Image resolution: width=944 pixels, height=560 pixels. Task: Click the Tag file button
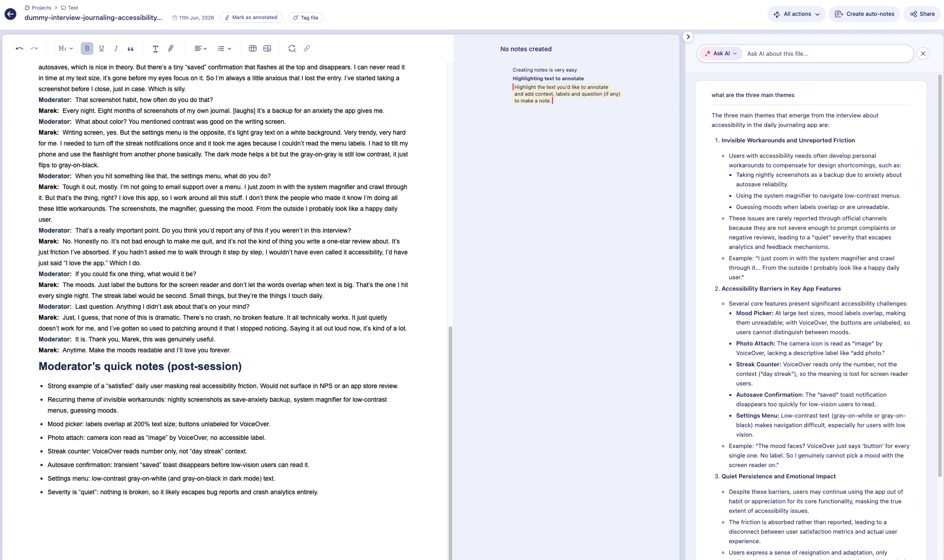point(306,18)
